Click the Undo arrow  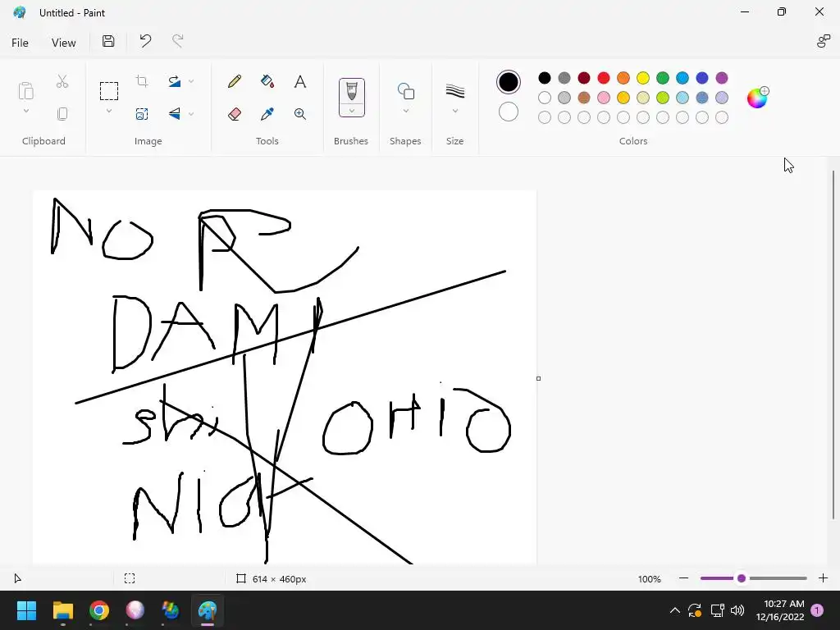[145, 41]
